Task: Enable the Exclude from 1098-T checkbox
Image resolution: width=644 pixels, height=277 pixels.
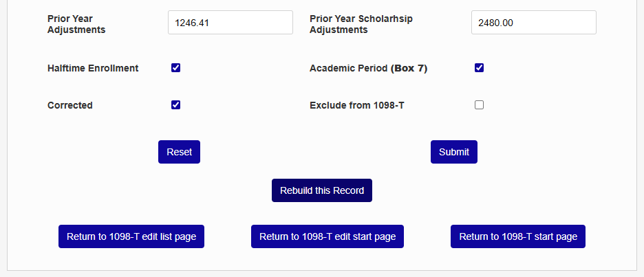Action: point(480,105)
